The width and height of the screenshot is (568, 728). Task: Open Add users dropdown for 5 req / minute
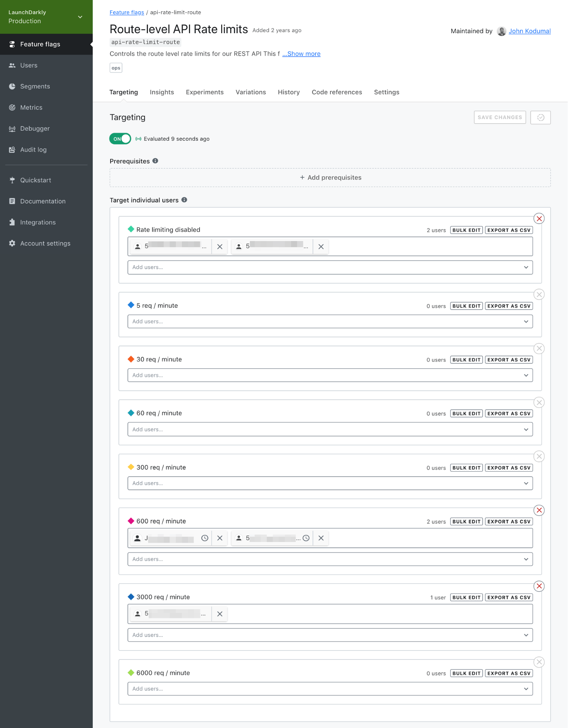[330, 321]
